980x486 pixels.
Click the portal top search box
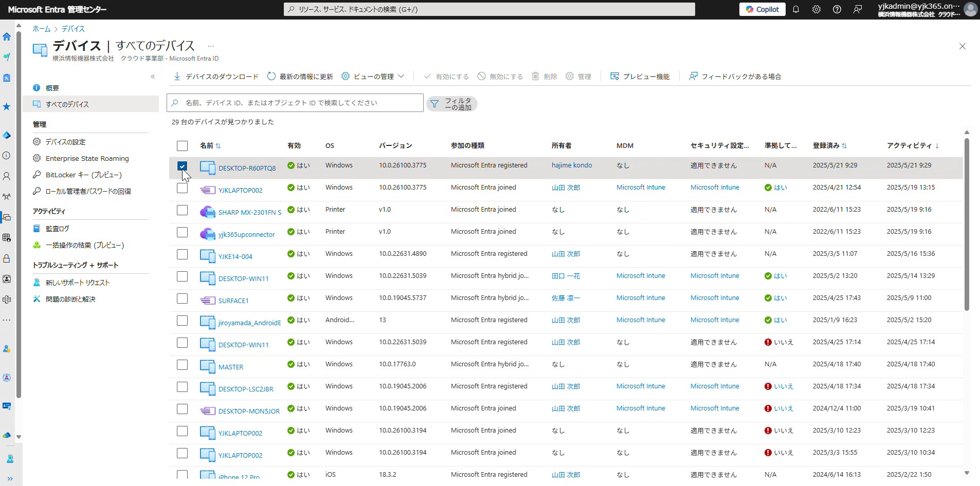pyautogui.click(x=489, y=9)
